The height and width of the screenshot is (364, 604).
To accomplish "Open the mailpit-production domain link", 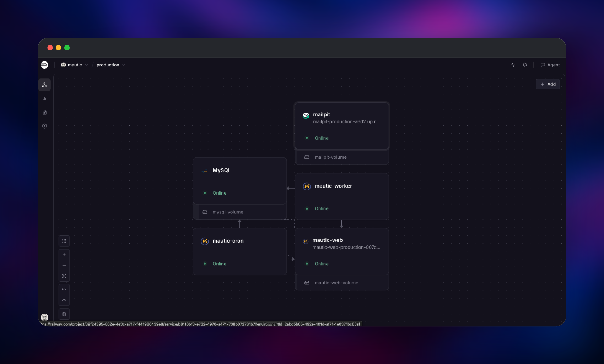I will 346,121.
